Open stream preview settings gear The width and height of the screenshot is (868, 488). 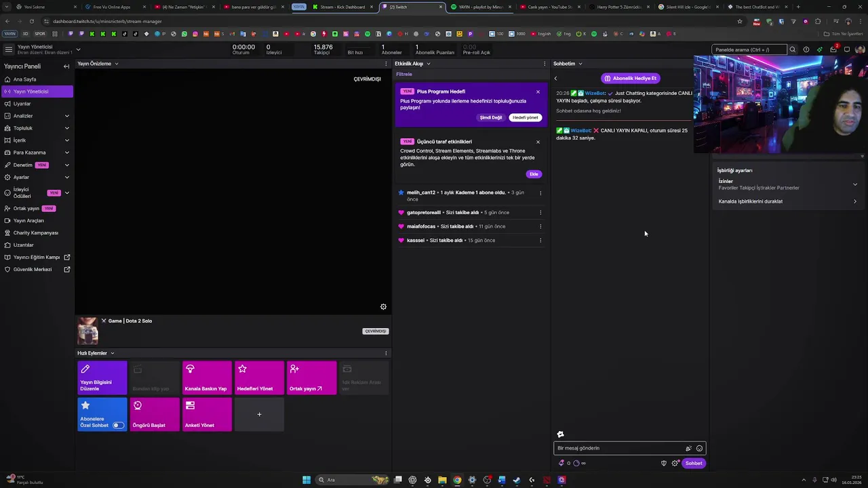[383, 307]
